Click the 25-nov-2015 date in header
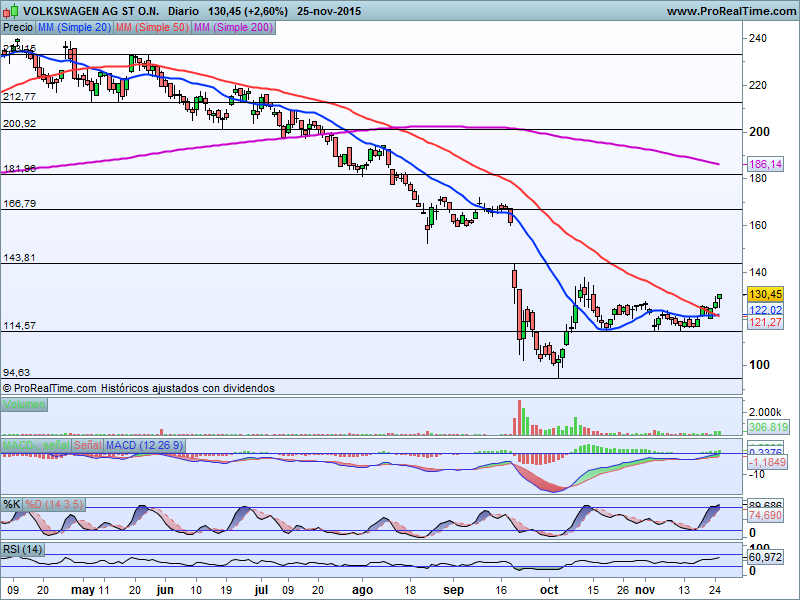The height and width of the screenshot is (600, 800). point(329,11)
